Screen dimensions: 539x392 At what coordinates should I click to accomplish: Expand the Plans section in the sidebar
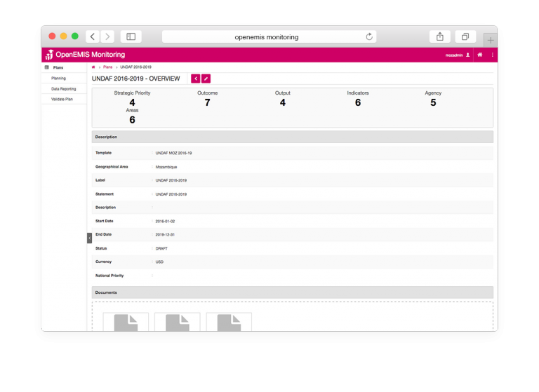point(58,67)
